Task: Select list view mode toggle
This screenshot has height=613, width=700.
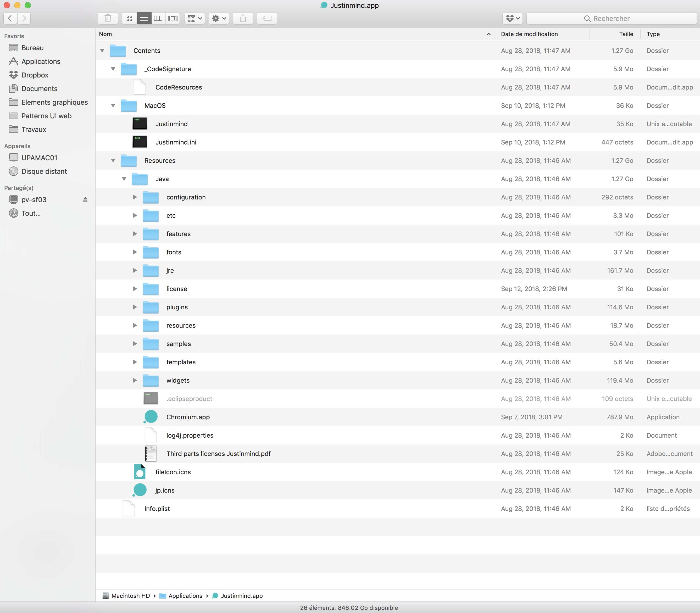Action: [144, 19]
